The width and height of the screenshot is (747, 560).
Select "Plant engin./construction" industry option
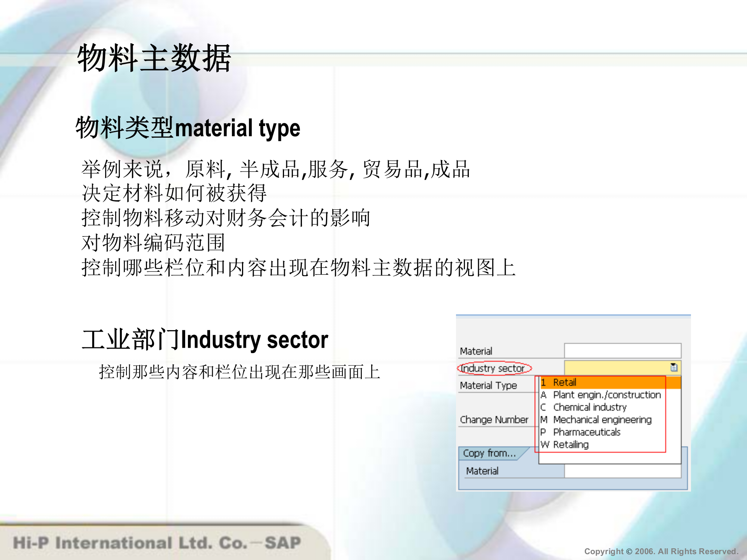pyautogui.click(x=606, y=395)
